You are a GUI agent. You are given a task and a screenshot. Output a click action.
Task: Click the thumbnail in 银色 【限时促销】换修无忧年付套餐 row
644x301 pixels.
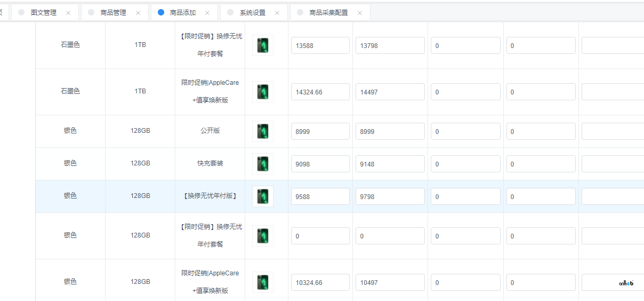pos(263,236)
